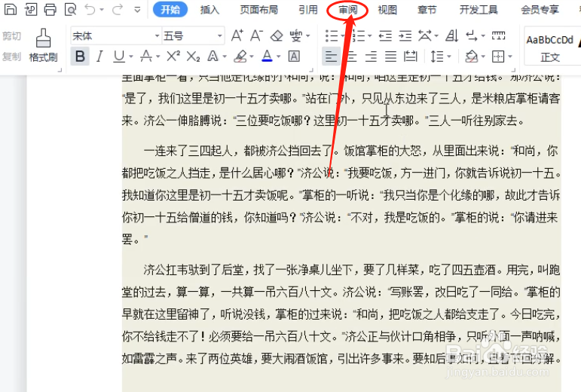Open the strikethrough options dropdown arrow

pyautogui.click(x=158, y=57)
